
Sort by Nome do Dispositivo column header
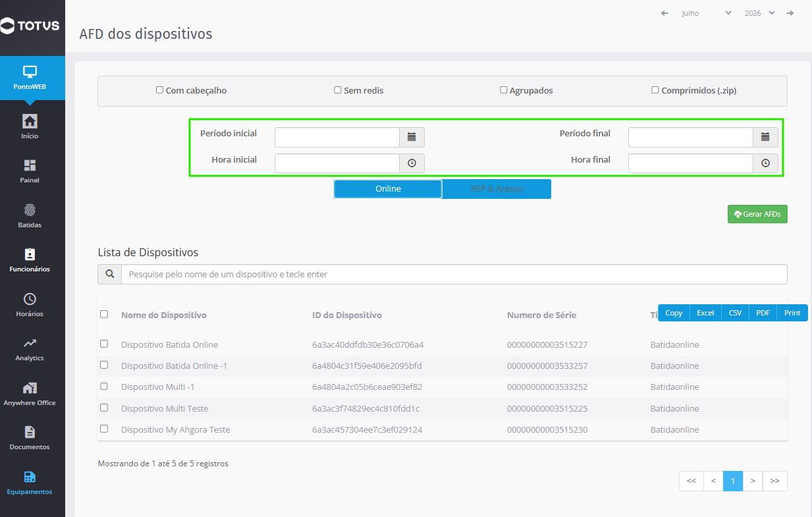(164, 315)
